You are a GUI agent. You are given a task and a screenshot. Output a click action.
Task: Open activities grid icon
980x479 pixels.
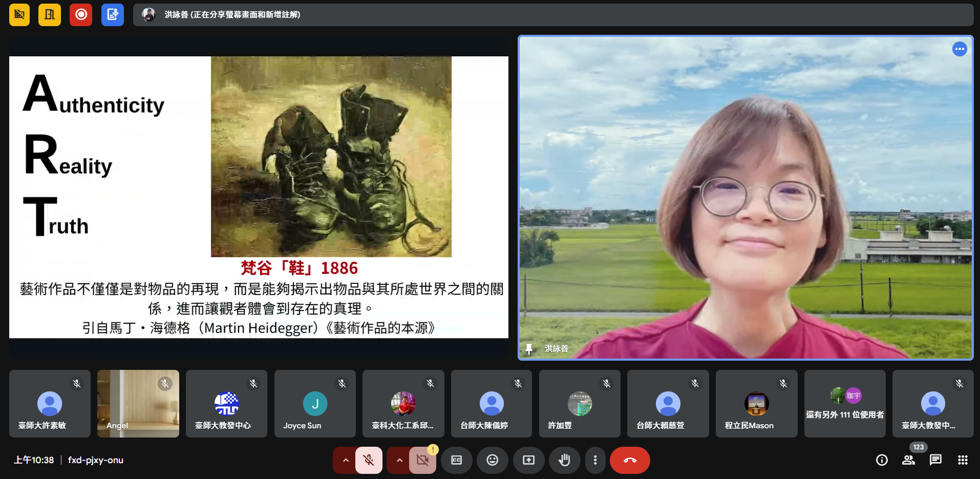[963, 460]
